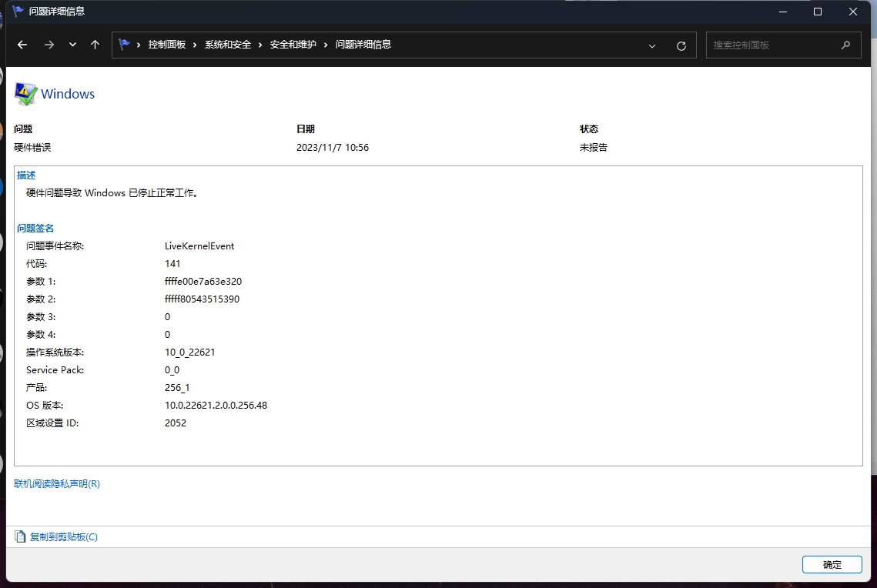Click the blue Windows heading text
Viewport: 877px width, 588px height.
pyautogui.click(x=68, y=94)
